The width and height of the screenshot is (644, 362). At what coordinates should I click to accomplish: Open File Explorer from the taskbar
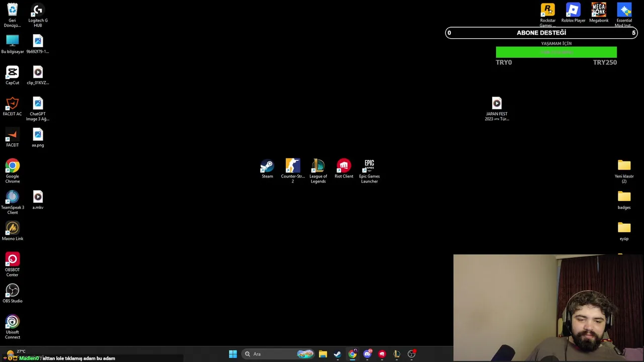323,354
